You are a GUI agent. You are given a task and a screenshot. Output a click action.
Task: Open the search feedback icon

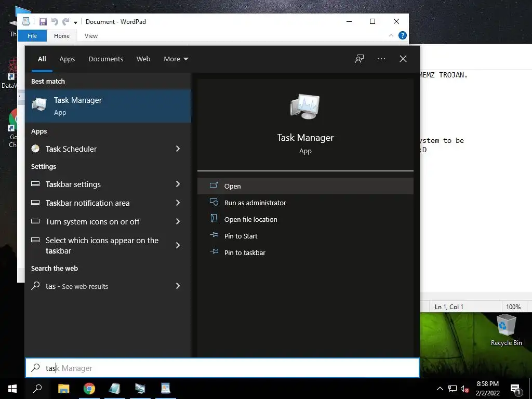coord(360,59)
